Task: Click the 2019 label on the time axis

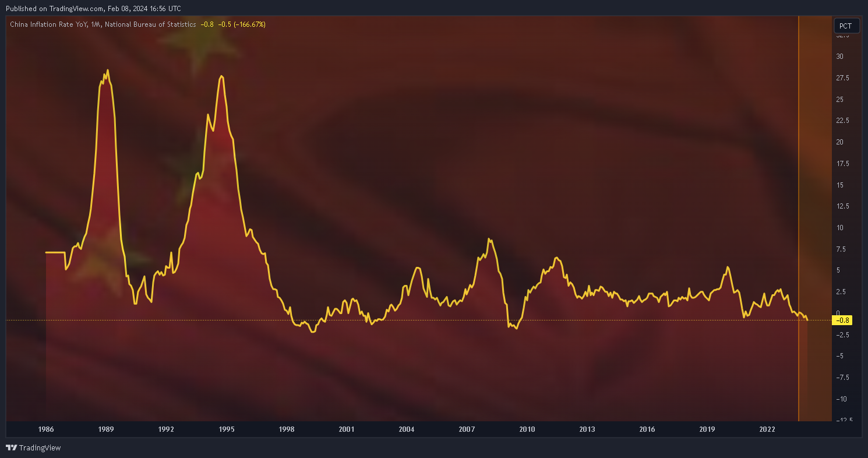Action: click(x=707, y=429)
